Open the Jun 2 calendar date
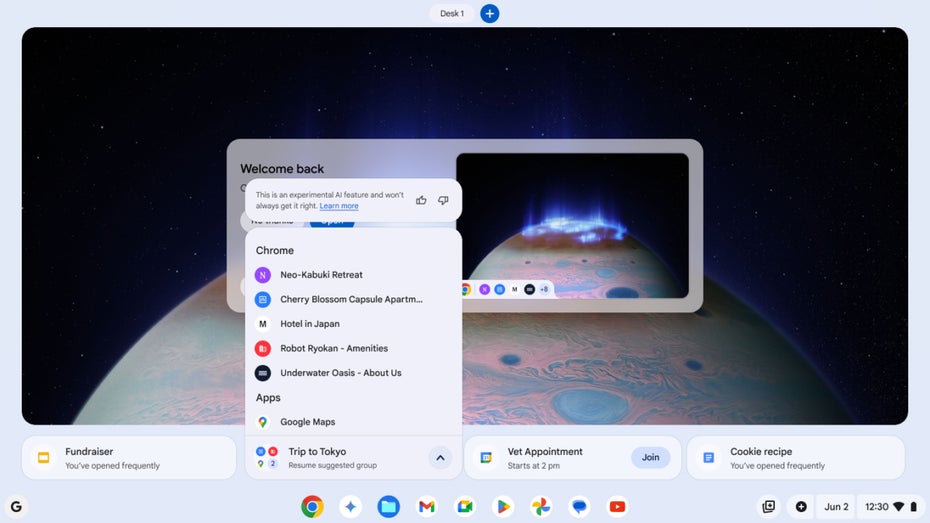The image size is (930, 523). tap(836, 506)
